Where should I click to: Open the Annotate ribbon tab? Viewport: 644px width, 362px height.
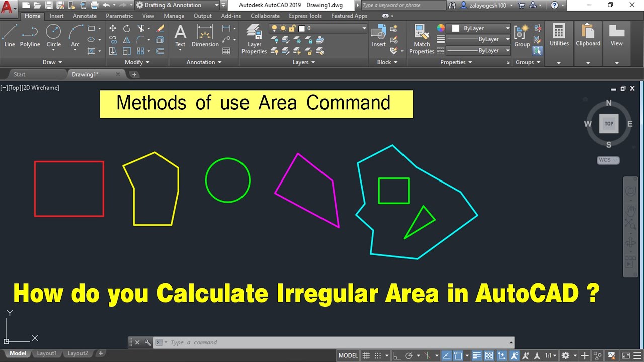tap(85, 16)
